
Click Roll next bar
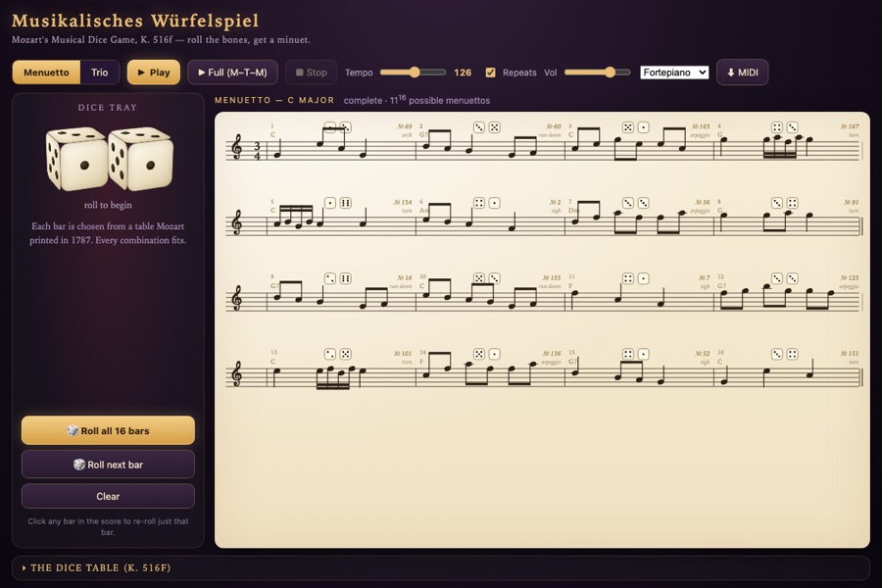pyautogui.click(x=108, y=465)
